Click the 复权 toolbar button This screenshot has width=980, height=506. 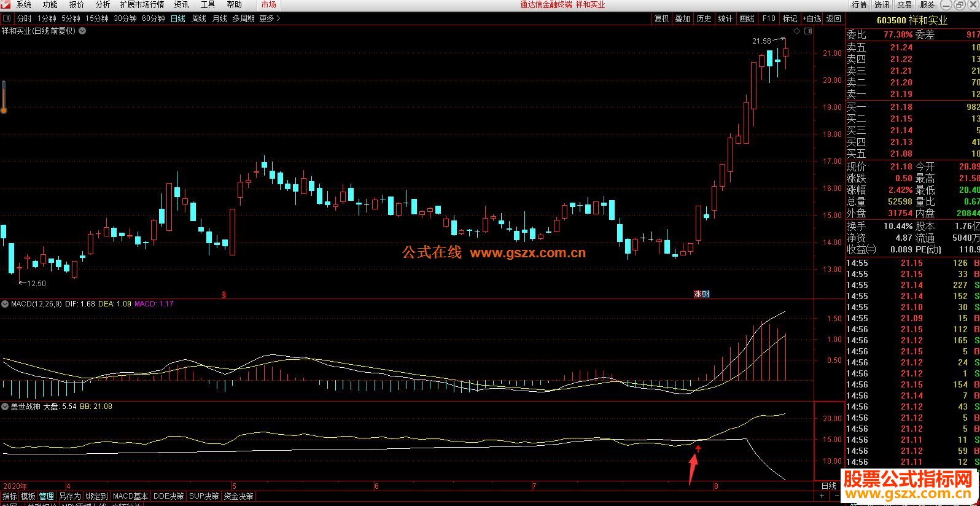(x=661, y=18)
